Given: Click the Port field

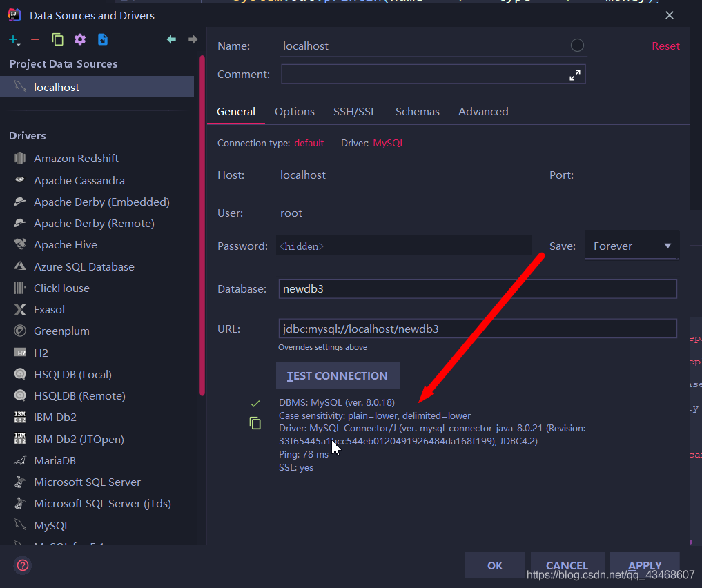Looking at the screenshot, I should point(632,175).
